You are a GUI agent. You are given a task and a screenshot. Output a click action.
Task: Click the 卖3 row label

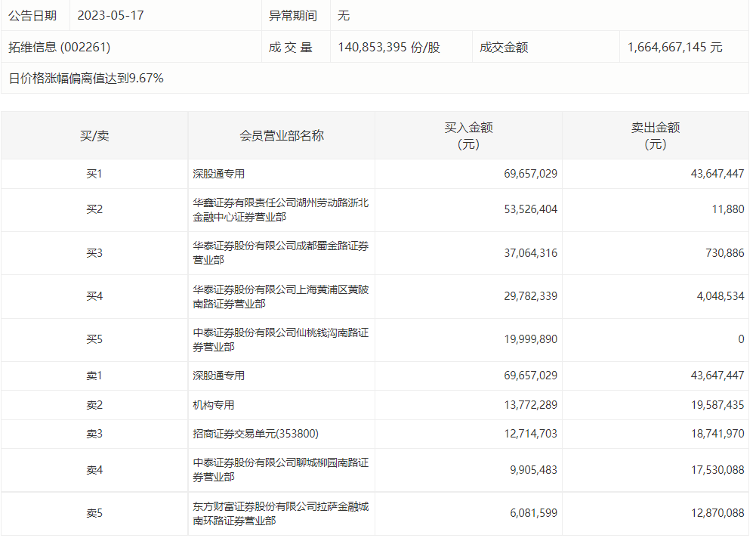point(94,434)
